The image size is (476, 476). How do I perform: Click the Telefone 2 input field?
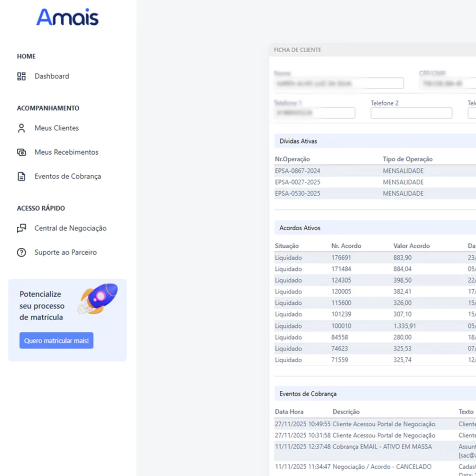tap(411, 113)
